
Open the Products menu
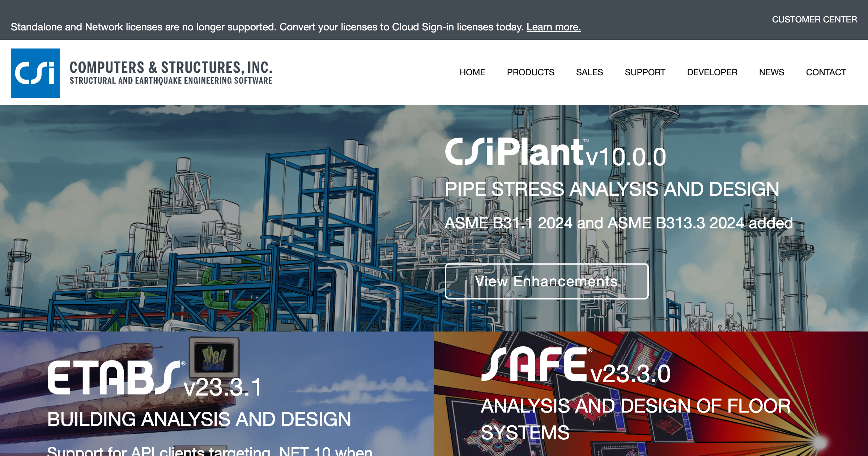[x=531, y=72]
